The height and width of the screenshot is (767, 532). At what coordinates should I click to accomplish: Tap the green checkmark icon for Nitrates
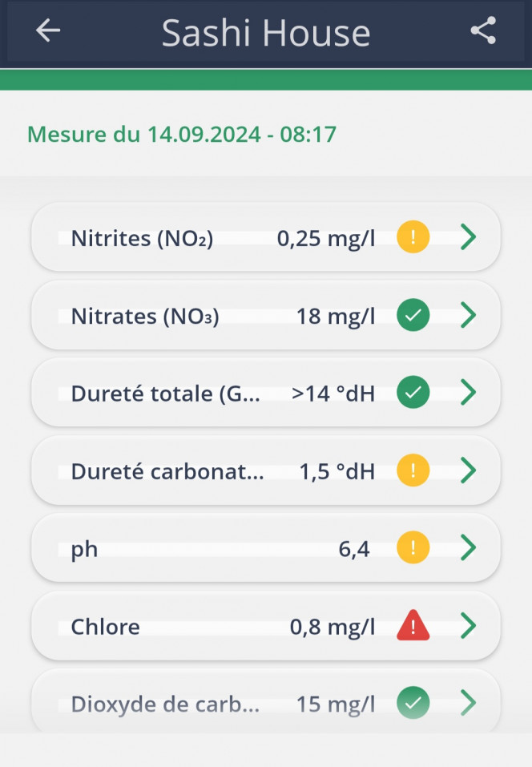(413, 315)
